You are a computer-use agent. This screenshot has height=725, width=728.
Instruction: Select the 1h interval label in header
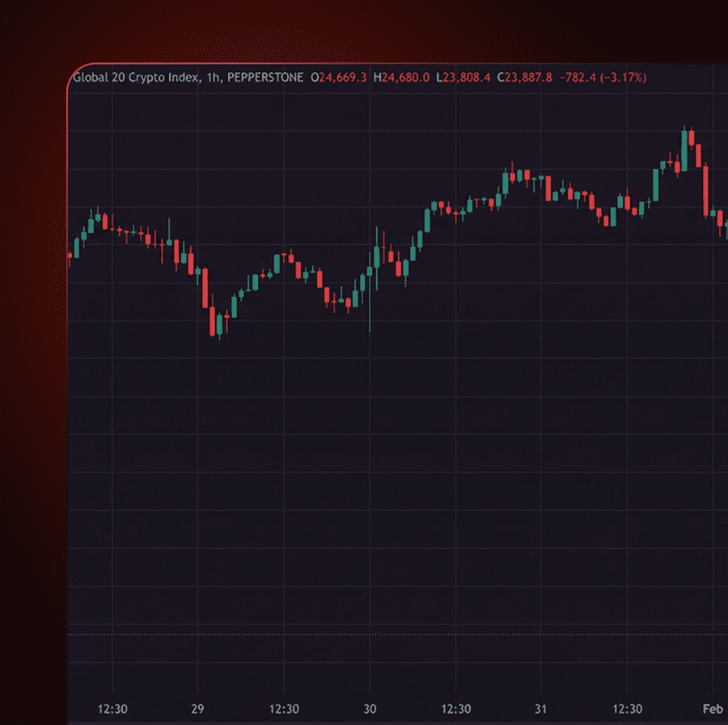210,78
